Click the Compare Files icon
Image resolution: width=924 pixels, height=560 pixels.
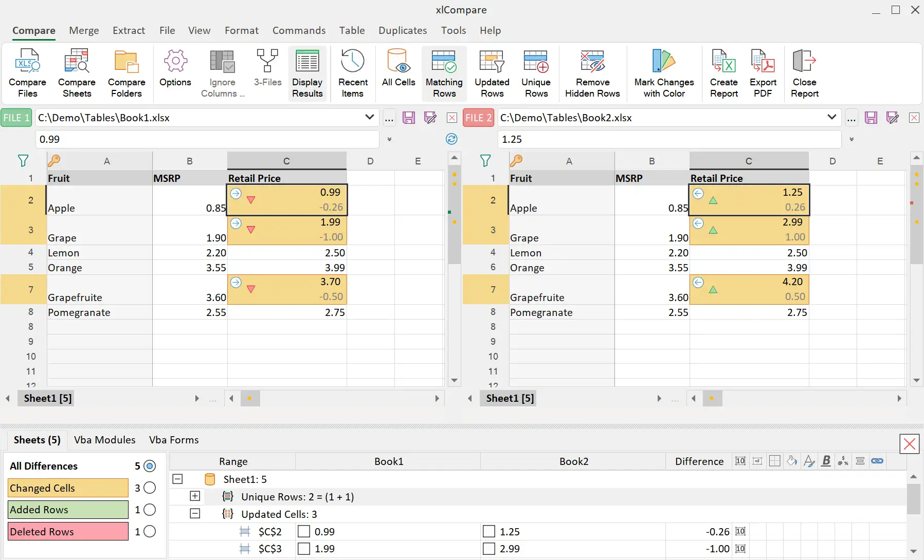click(27, 73)
